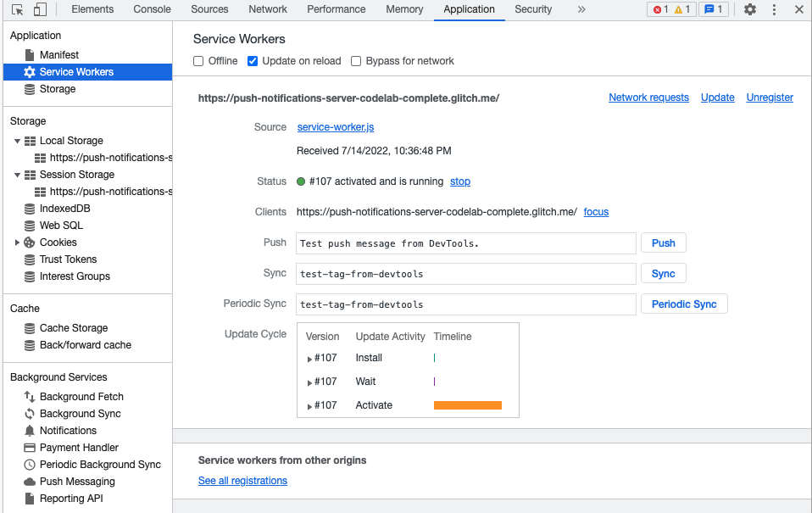Image resolution: width=812 pixels, height=513 pixels.
Task: Click the Notifications bell icon
Action: point(30,431)
